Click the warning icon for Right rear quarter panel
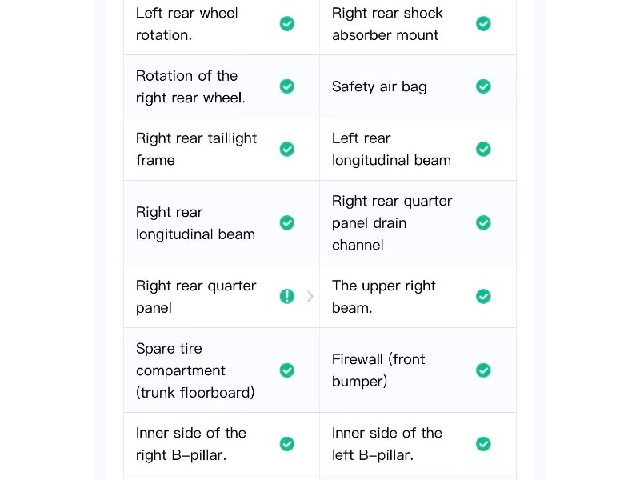Viewport: 640px width, 480px height. pyautogui.click(x=287, y=296)
